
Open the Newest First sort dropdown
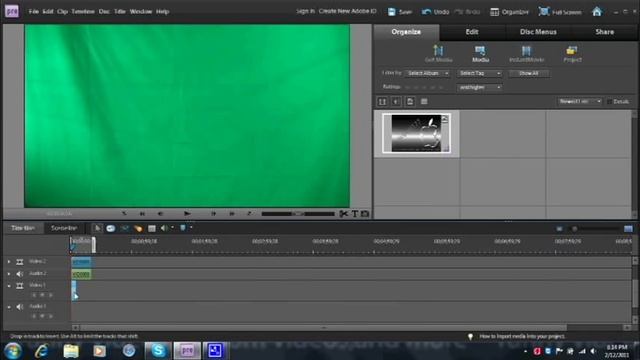(580, 101)
